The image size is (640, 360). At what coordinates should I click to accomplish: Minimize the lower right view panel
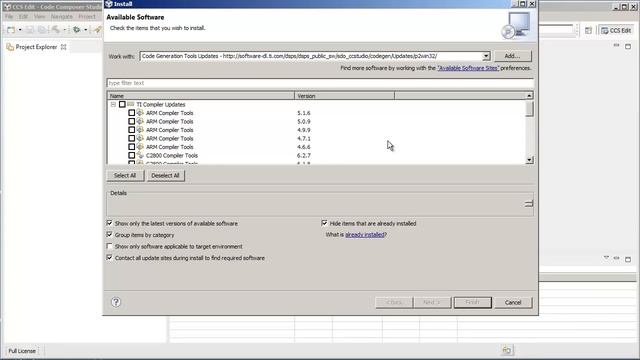(616, 258)
